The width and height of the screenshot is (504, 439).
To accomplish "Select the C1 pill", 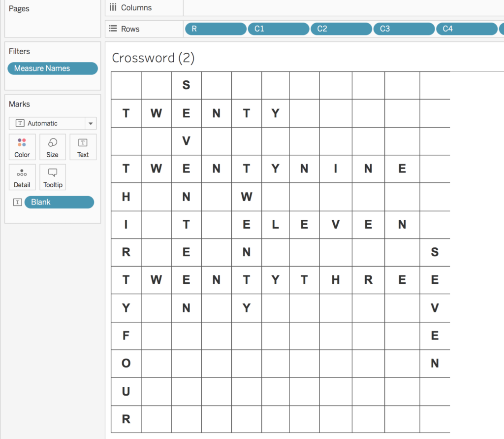I will 278,29.
